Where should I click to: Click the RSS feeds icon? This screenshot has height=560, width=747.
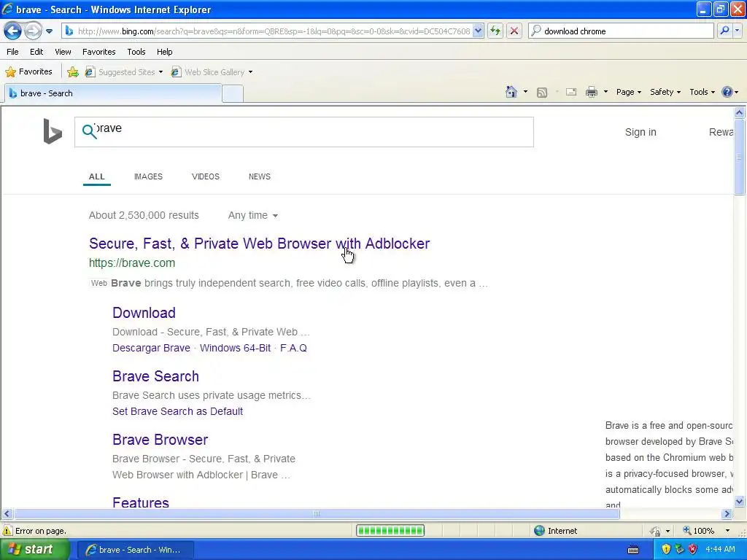(542, 93)
